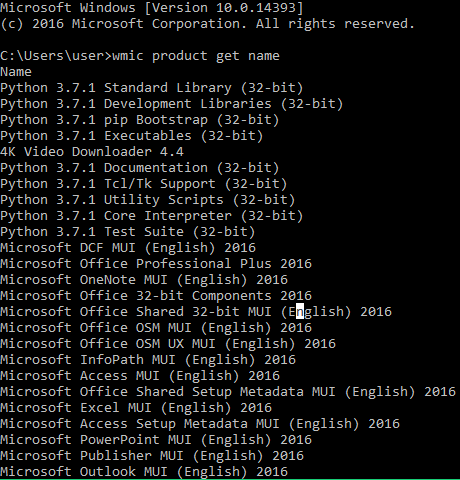Select Python 3.7.1 Test Suite entry
Screen dimensions: 460x480
point(128,232)
